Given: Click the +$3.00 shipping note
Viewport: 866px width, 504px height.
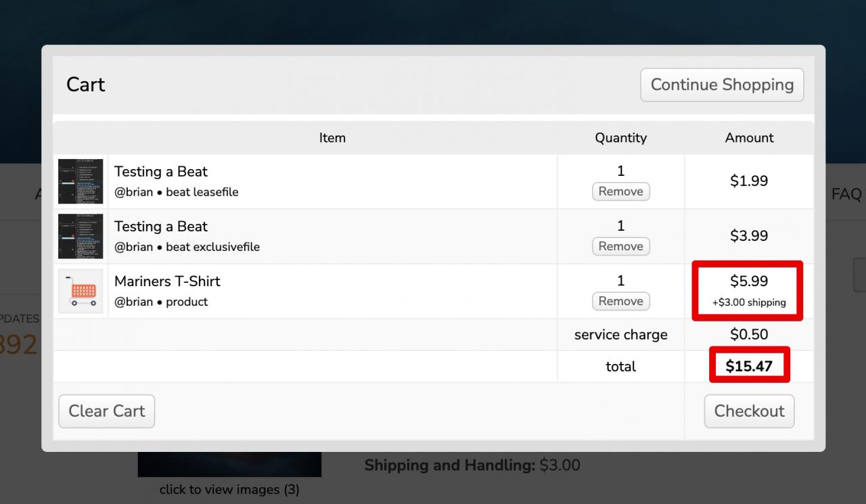Looking at the screenshot, I should (x=749, y=303).
